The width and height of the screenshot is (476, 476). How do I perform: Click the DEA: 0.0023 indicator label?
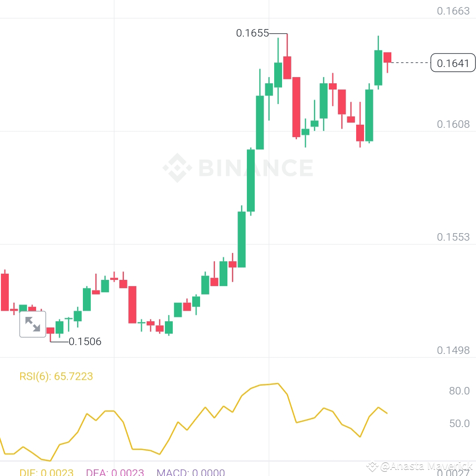[x=115, y=472]
